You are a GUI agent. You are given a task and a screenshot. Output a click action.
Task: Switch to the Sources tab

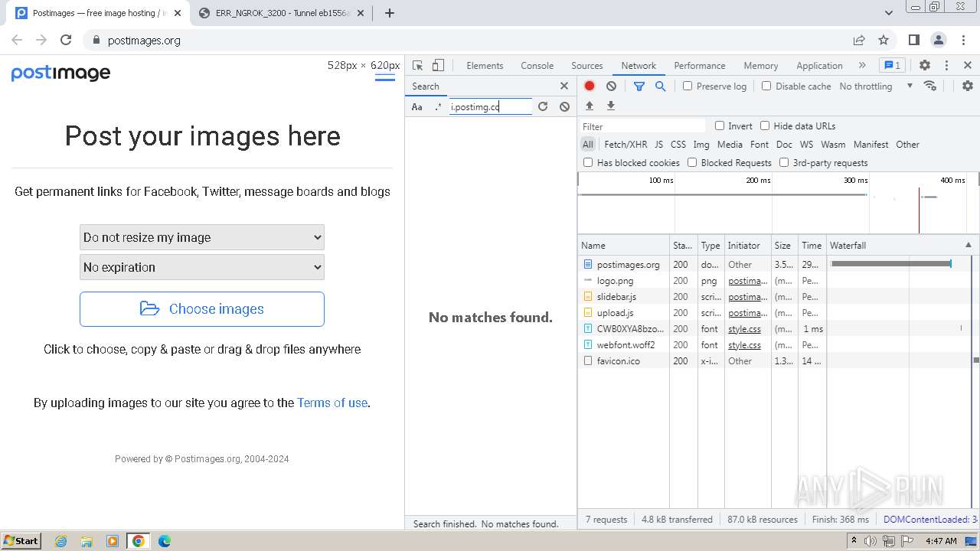click(x=587, y=66)
